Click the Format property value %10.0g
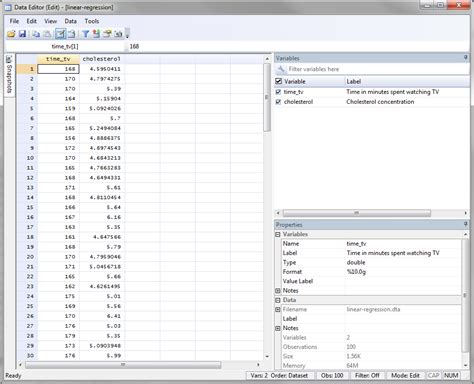The height and width of the screenshot is (384, 474). (356, 272)
